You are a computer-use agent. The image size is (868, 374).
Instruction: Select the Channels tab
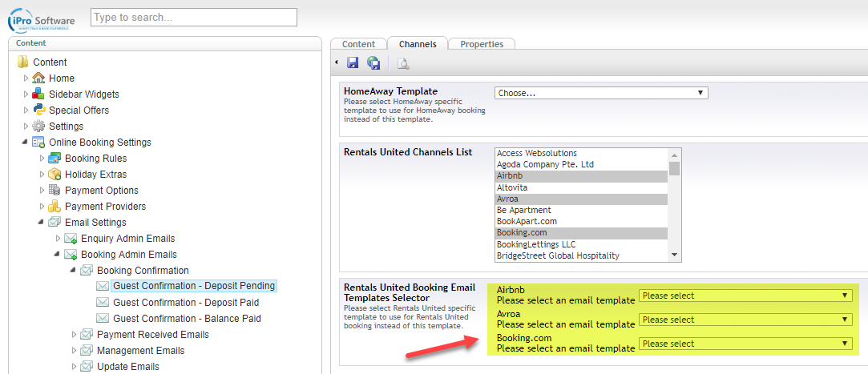coord(418,44)
